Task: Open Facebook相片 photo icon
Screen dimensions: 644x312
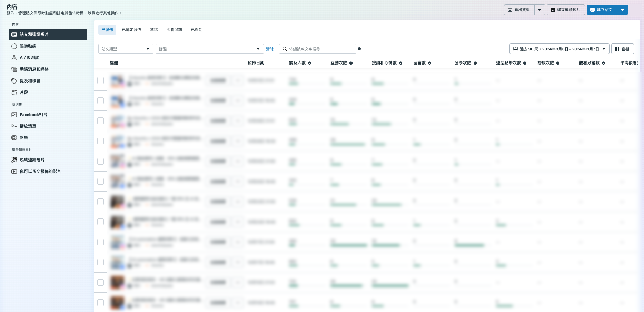Action: pyautogui.click(x=14, y=115)
